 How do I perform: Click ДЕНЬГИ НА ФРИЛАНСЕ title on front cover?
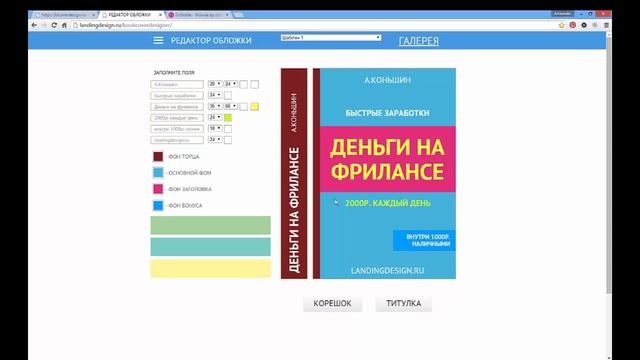[x=387, y=159]
